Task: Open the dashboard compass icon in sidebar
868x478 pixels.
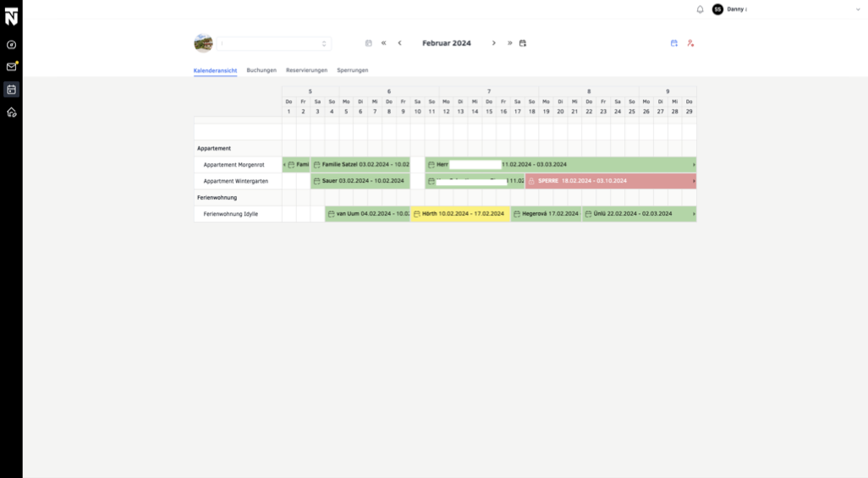Action: pos(11,45)
